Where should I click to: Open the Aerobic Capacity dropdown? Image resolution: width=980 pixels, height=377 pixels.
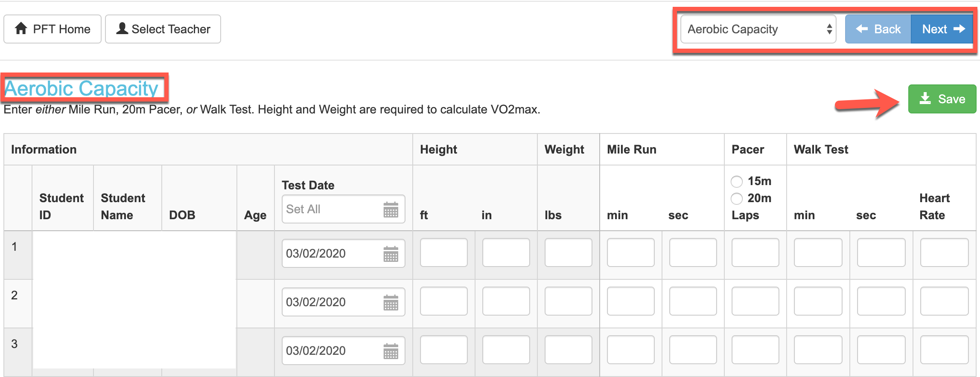[758, 29]
